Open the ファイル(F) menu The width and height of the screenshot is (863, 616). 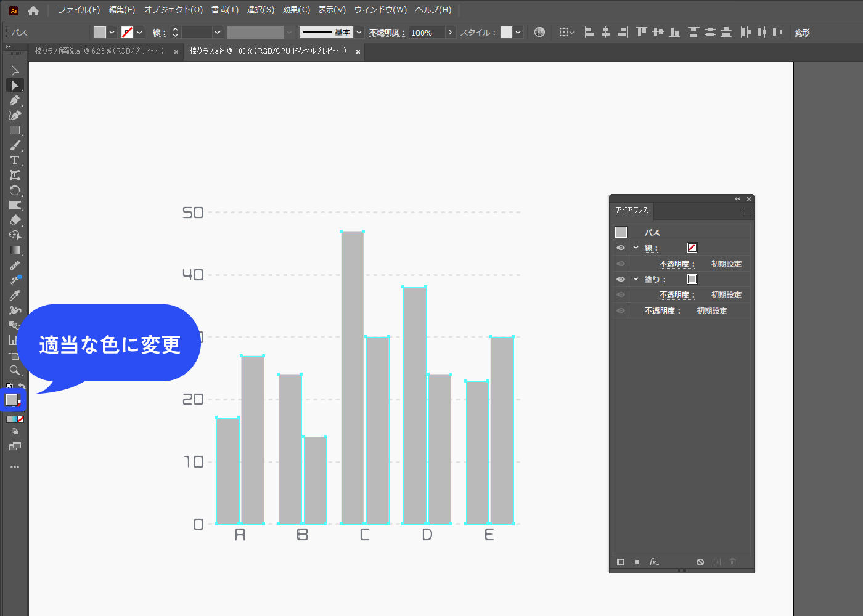(79, 10)
